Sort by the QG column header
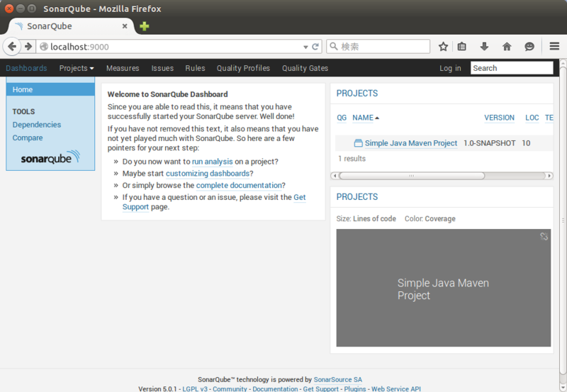567x392 pixels. pyautogui.click(x=342, y=118)
